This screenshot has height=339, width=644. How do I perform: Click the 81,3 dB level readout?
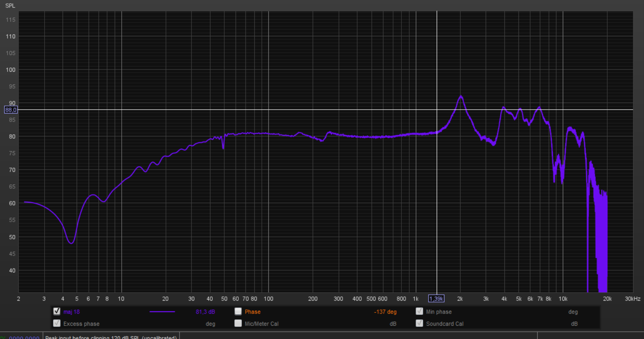[x=205, y=311]
